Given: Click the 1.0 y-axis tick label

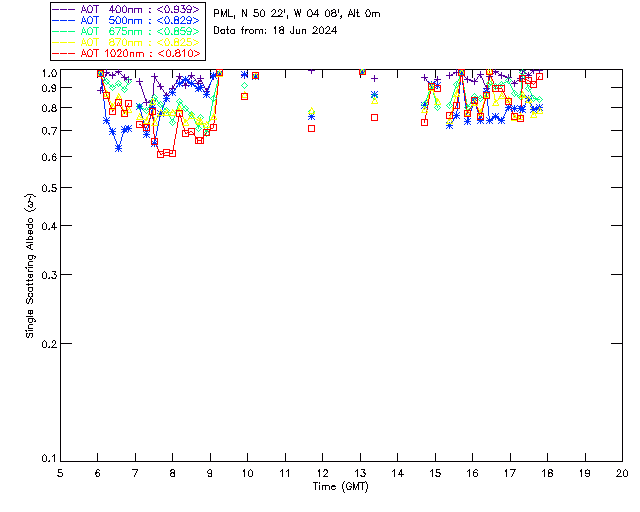Looking at the screenshot, I should 49,73.
